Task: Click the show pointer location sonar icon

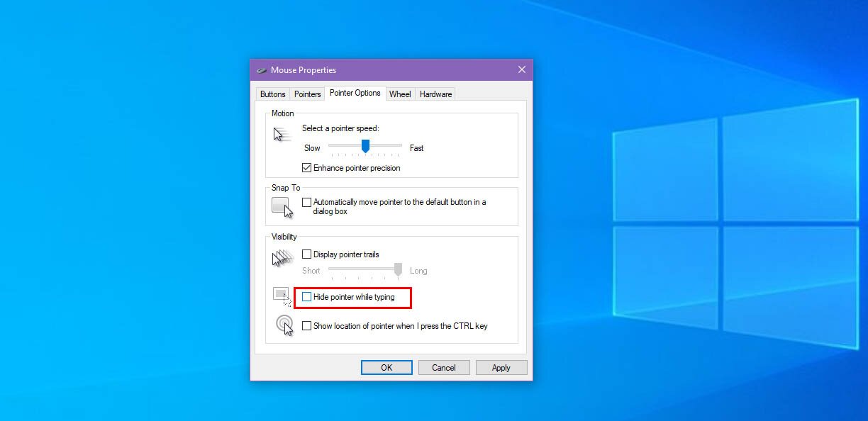Action: click(x=284, y=323)
